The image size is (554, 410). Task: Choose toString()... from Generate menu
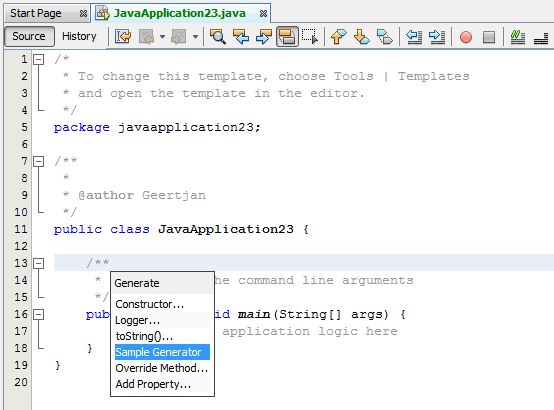pyautogui.click(x=162, y=336)
